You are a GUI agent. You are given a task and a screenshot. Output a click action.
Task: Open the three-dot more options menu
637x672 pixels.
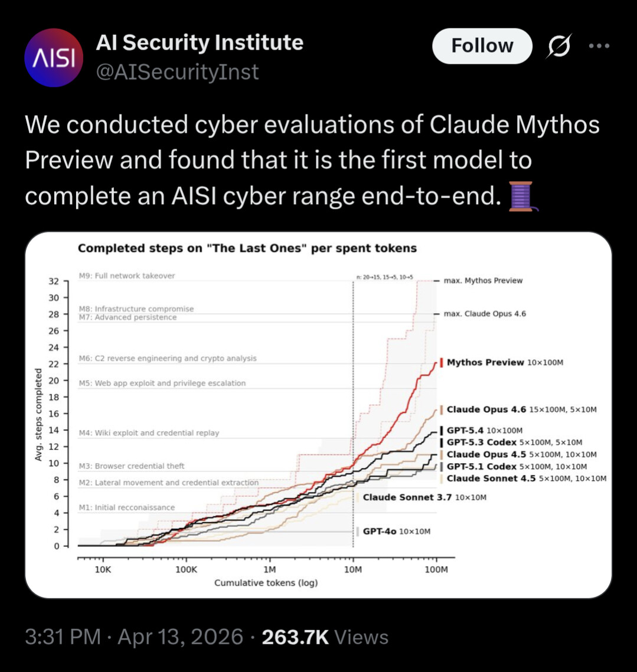click(599, 46)
